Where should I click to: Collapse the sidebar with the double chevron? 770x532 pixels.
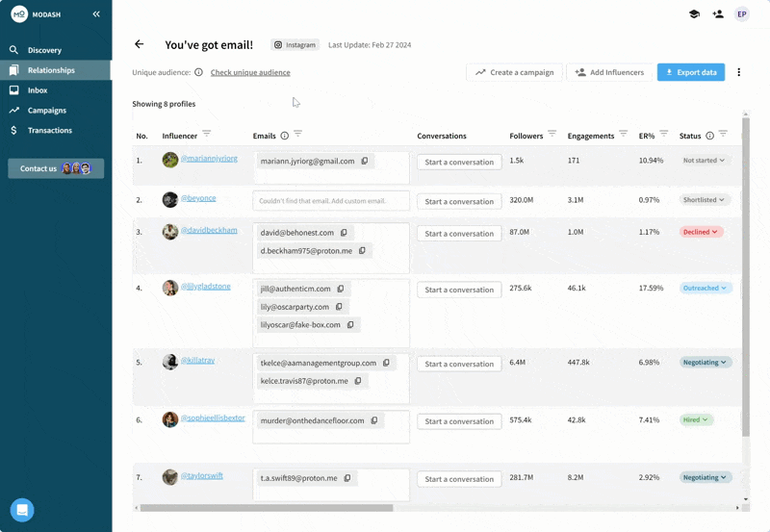96,14
